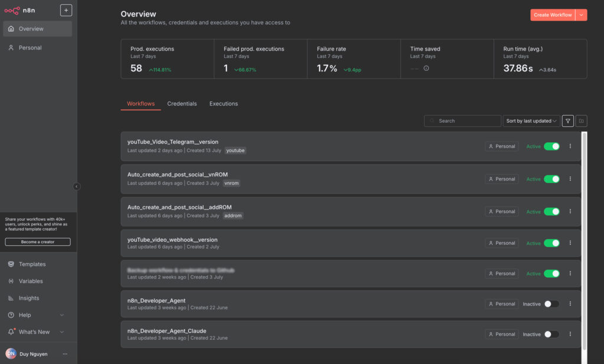Click the addrom tag
This screenshot has height=364, width=604.
pos(233,216)
